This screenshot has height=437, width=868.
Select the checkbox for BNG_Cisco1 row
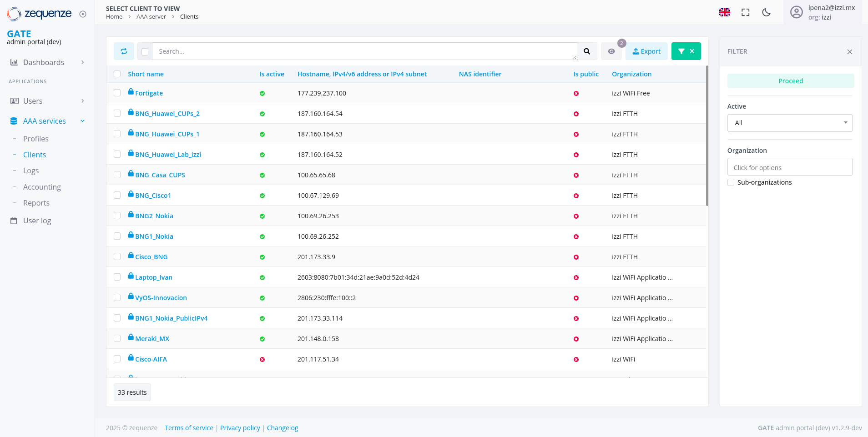tap(117, 195)
